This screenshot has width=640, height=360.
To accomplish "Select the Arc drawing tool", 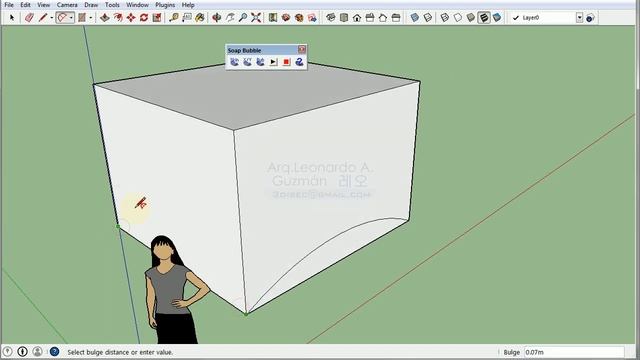I will click(x=62, y=18).
